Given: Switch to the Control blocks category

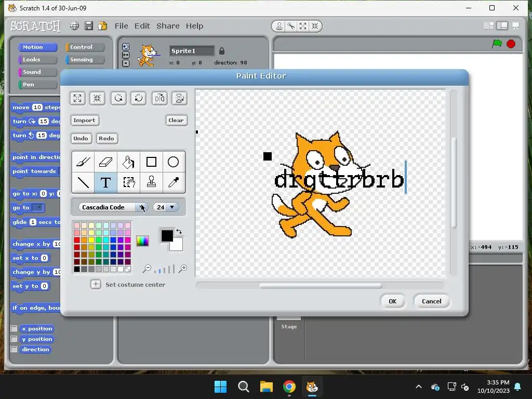Looking at the screenshot, I should (x=85, y=47).
